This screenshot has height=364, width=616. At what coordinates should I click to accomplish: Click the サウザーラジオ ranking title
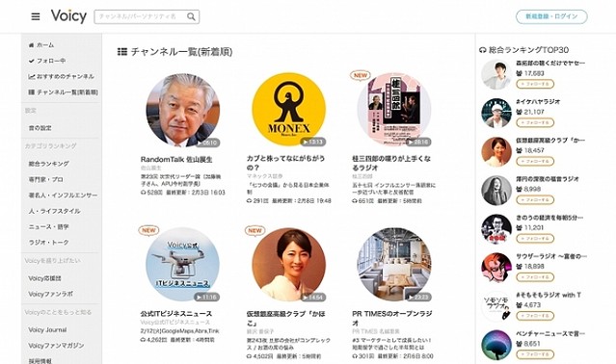click(551, 256)
